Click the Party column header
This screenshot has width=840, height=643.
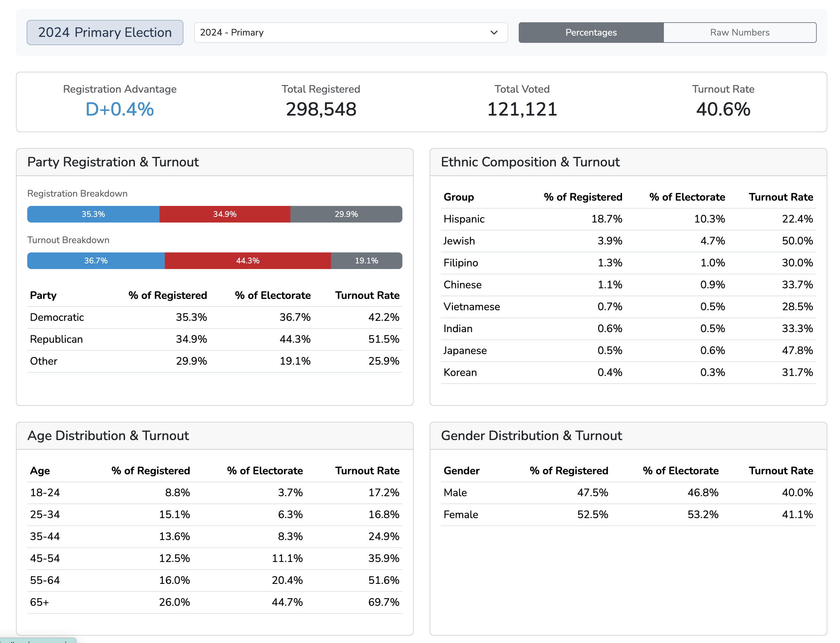(43, 296)
